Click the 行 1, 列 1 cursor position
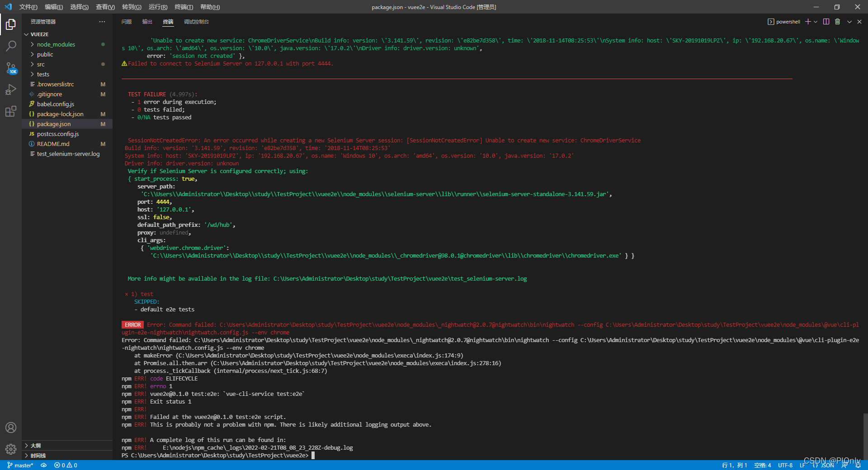This screenshot has width=868, height=470. [734, 465]
